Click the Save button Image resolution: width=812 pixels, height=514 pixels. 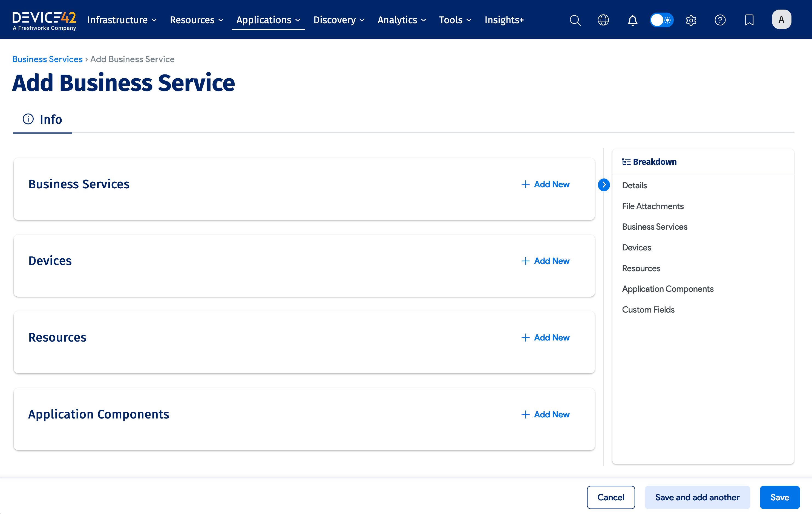[779, 497]
